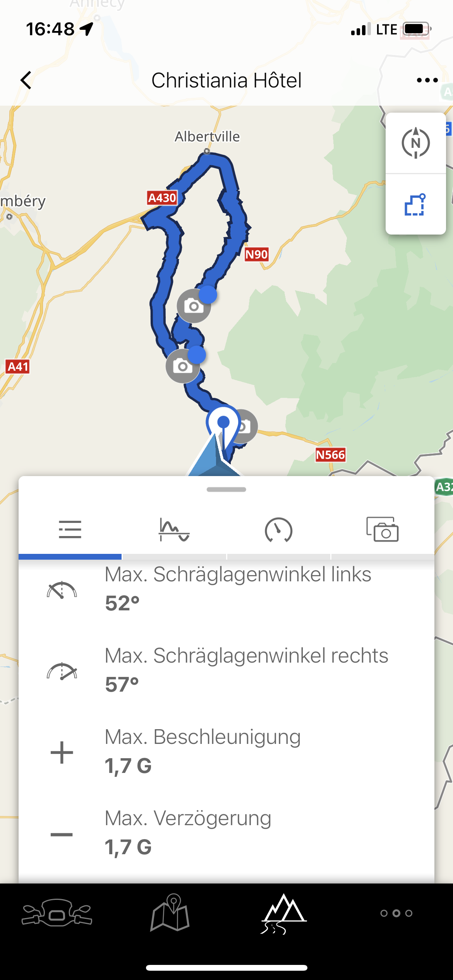Tap the minus icon by Max. Verzögerung
The height and width of the screenshot is (980, 453).
coord(62,834)
